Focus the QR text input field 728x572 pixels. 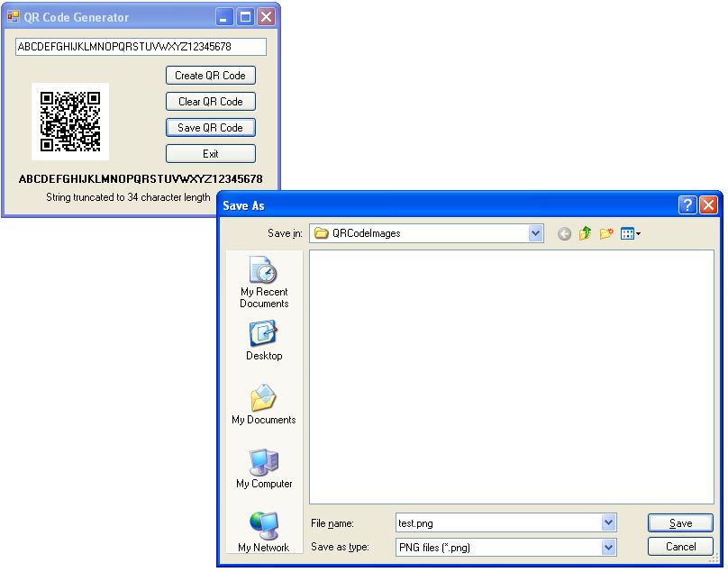click(x=141, y=47)
